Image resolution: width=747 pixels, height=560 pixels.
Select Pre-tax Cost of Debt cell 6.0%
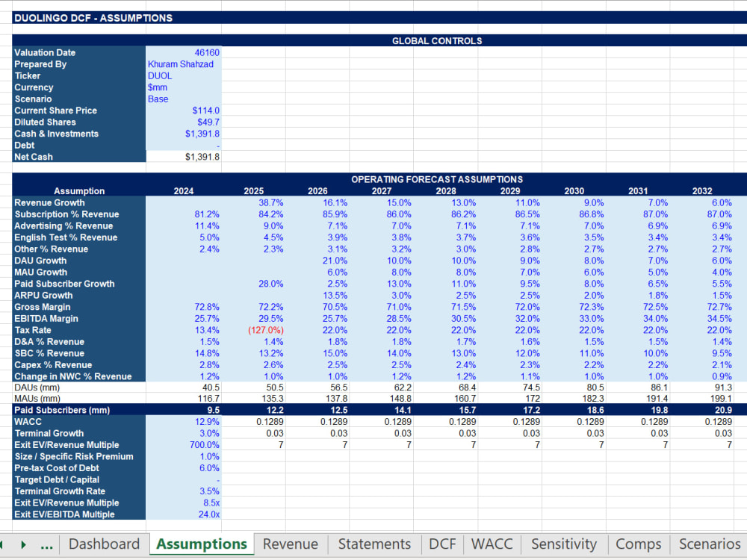coord(184,468)
